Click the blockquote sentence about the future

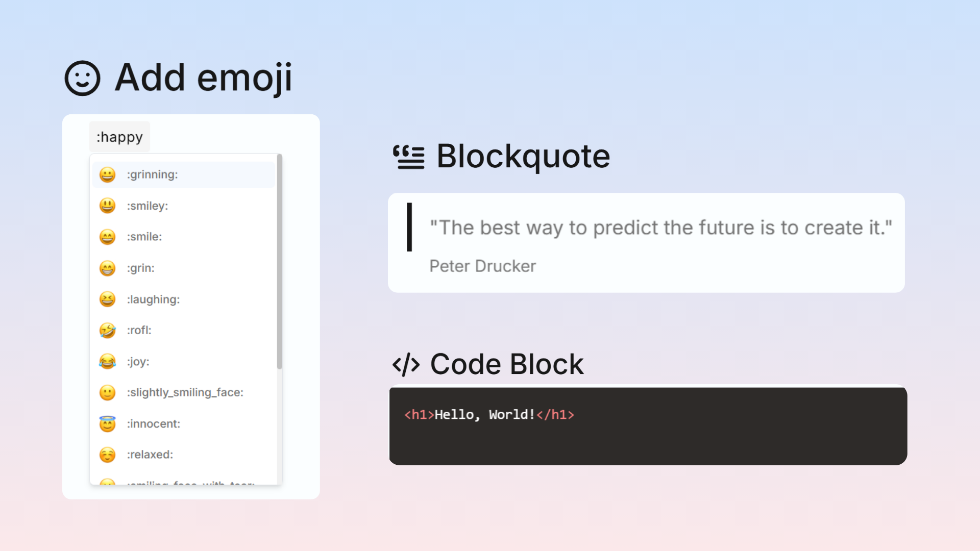(x=661, y=228)
